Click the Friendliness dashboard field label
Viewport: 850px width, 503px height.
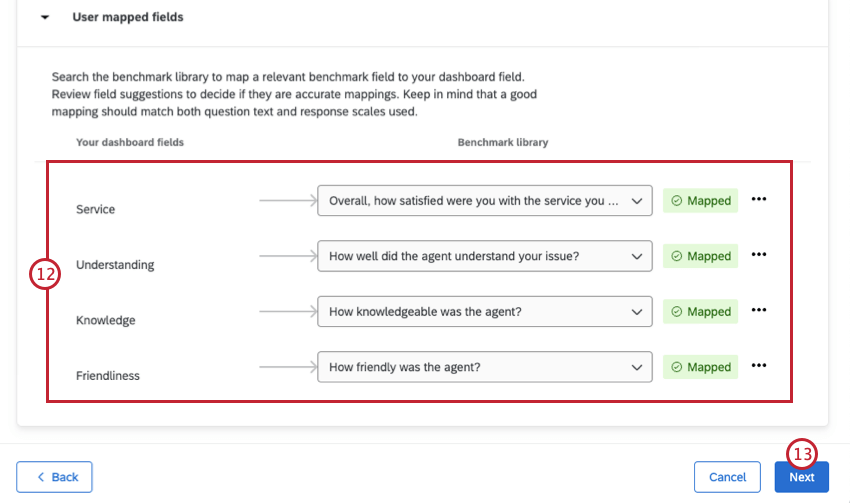(x=108, y=376)
